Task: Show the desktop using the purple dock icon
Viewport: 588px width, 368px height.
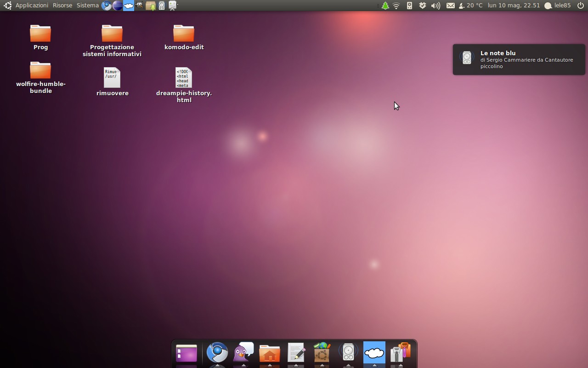Action: click(x=187, y=353)
